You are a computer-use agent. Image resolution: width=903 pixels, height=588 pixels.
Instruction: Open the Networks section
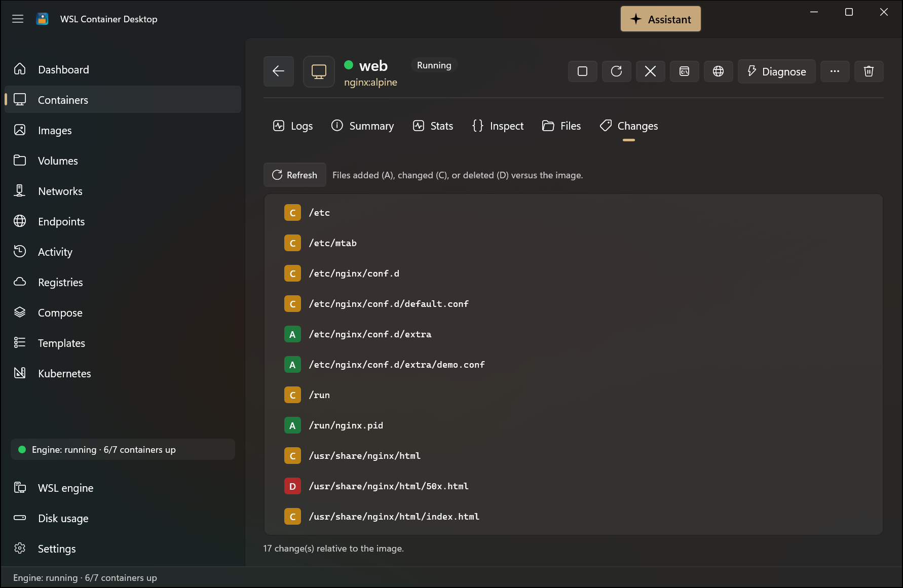(123, 191)
